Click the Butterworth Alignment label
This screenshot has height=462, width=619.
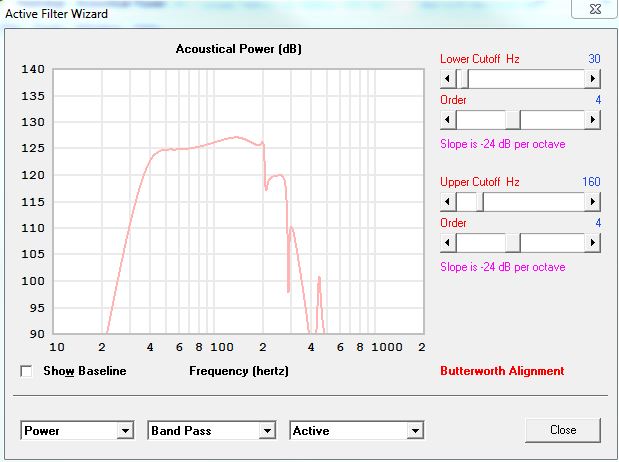[502, 371]
